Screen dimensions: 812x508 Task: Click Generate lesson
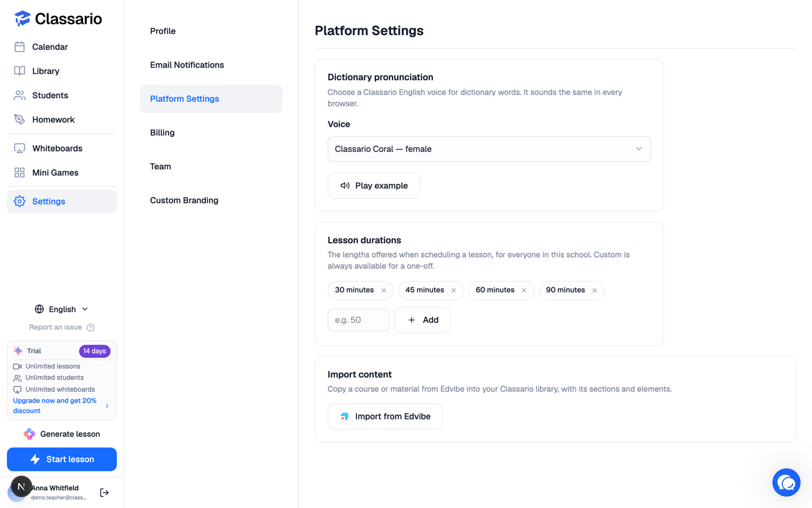[x=61, y=434]
